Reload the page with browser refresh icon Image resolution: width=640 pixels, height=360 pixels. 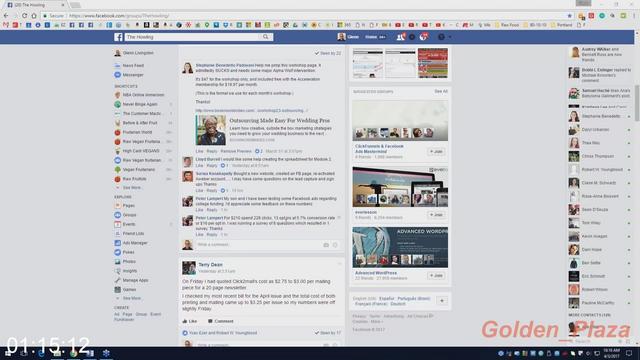(24, 16)
